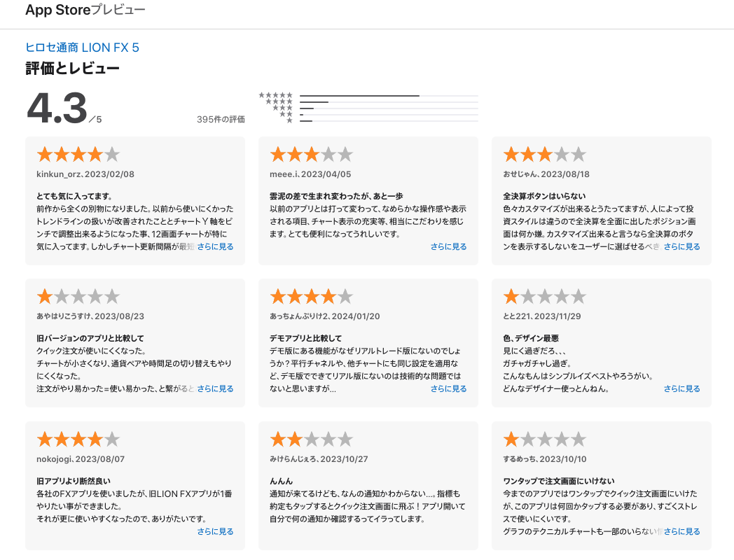Expand おせじゃん review with さらに見る
This screenshot has width=734, height=560.
(681, 246)
